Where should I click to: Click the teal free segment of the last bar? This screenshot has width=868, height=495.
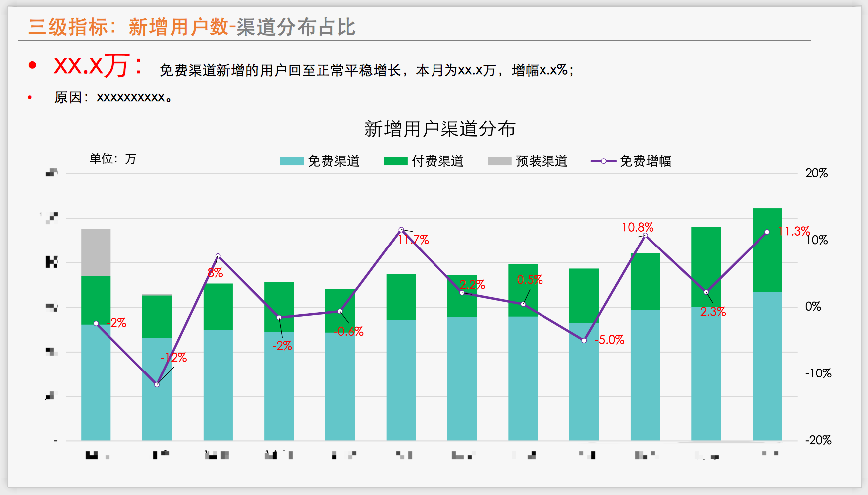pyautogui.click(x=767, y=366)
